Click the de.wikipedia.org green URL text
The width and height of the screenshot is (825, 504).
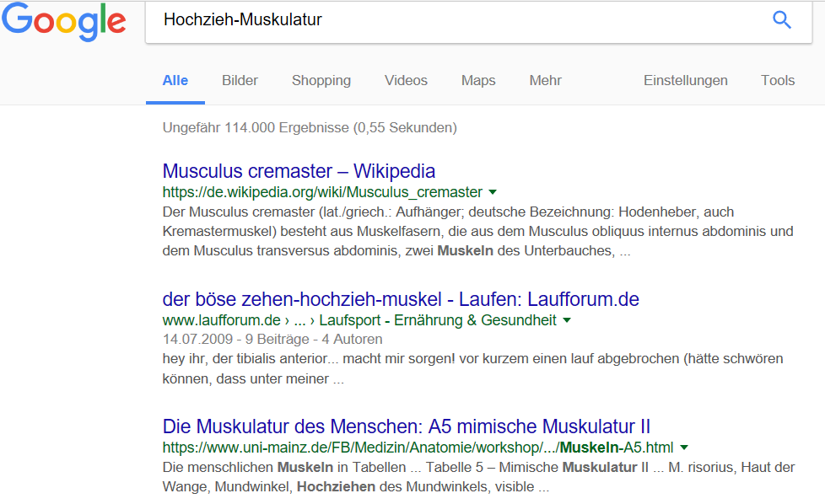[x=322, y=192]
